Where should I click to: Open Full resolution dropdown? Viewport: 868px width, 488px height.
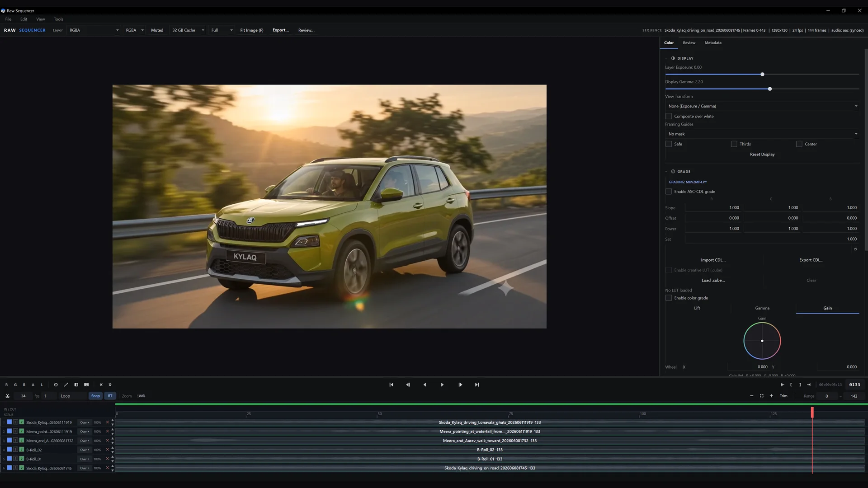click(x=222, y=30)
